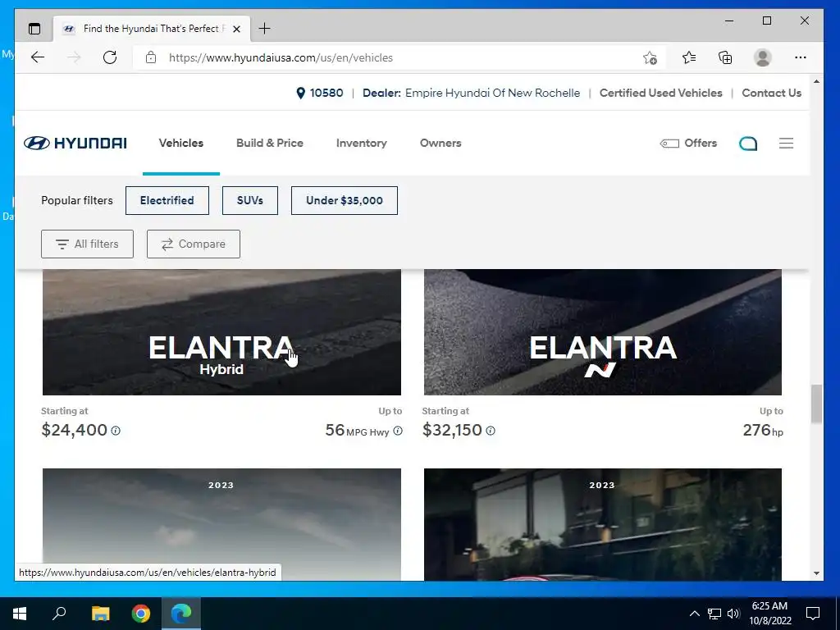Click the location pin icon by 10580
The height and width of the screenshot is (630, 840).
coord(300,93)
